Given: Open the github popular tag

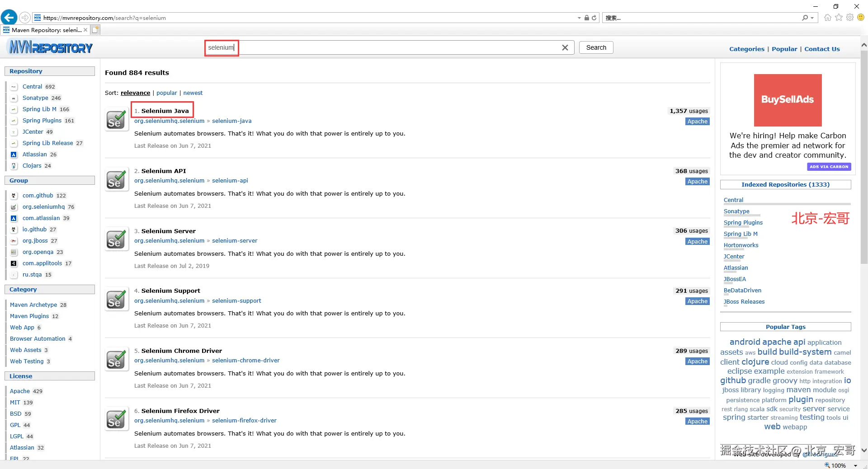Looking at the screenshot, I should (733, 381).
